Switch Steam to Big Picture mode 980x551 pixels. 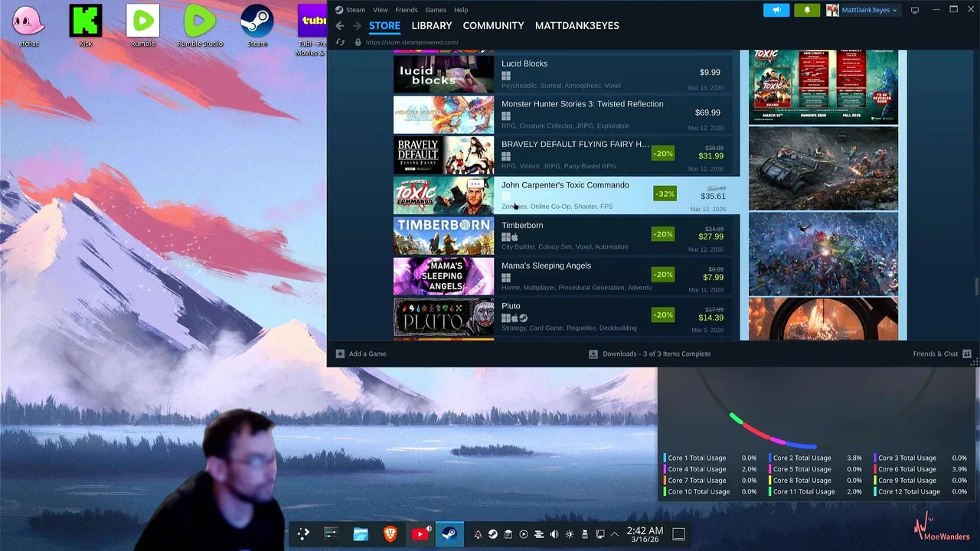[915, 10]
